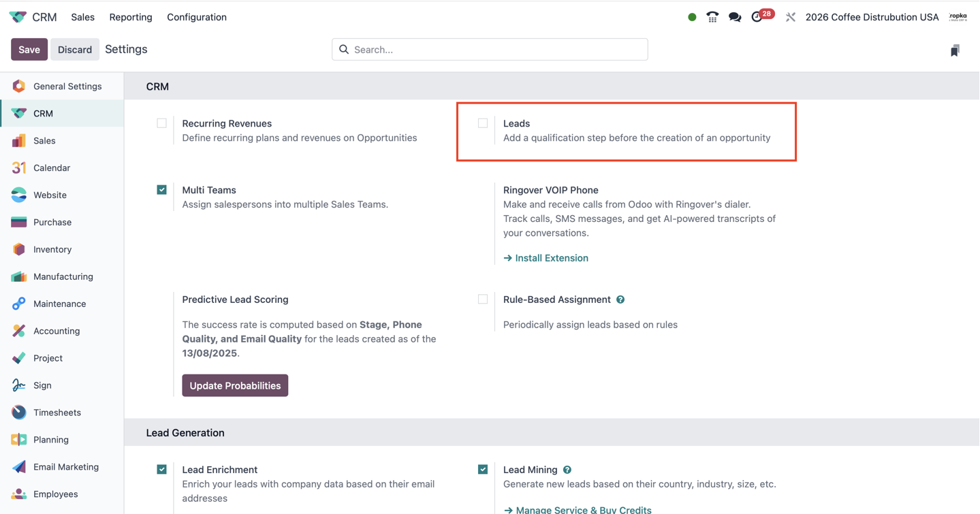Select the Sales icon in sidebar

coord(19,141)
